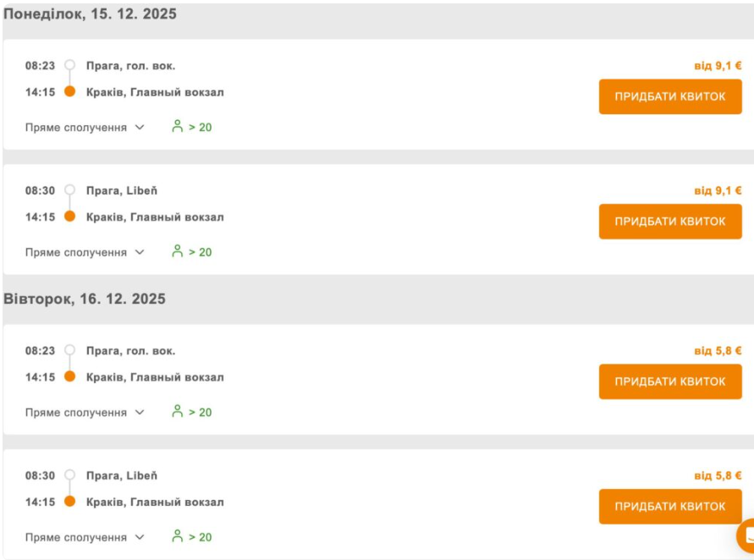Click the Понеділок, 15. 12. 2025 date header
Screen dimensions: 754x560
91,14
